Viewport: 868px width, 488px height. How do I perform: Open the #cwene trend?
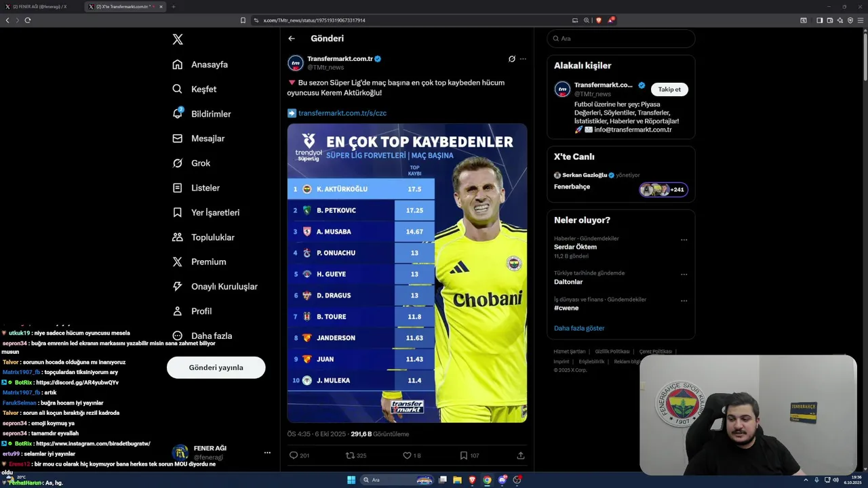(566, 308)
